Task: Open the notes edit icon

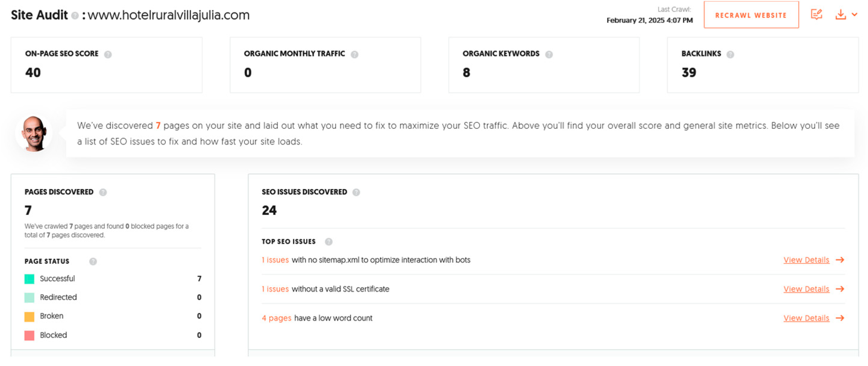Action: tap(816, 14)
